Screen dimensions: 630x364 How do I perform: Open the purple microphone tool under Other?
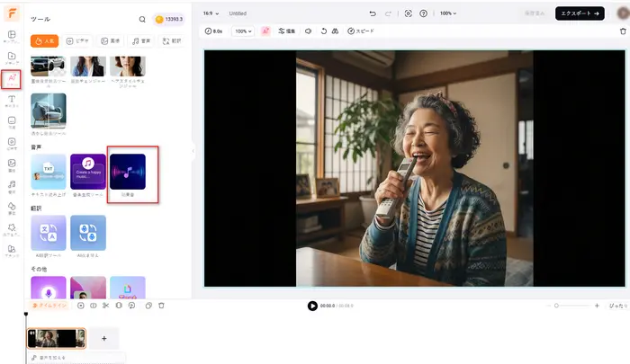[x=49, y=288]
